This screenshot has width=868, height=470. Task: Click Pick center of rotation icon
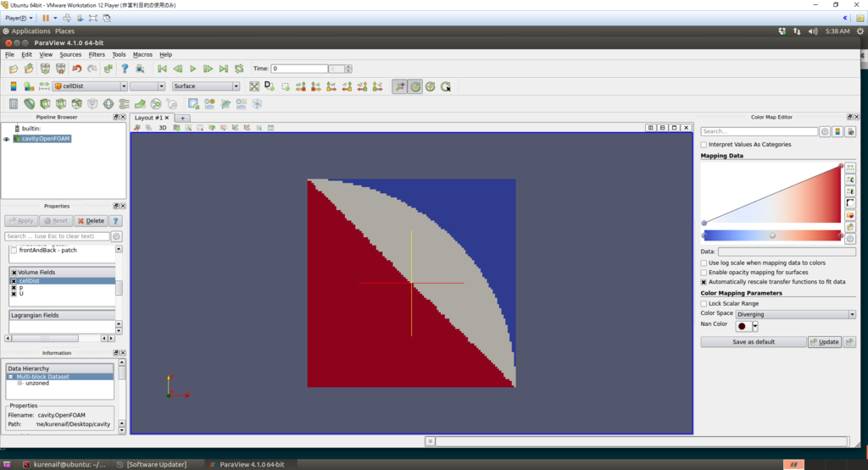click(x=446, y=86)
